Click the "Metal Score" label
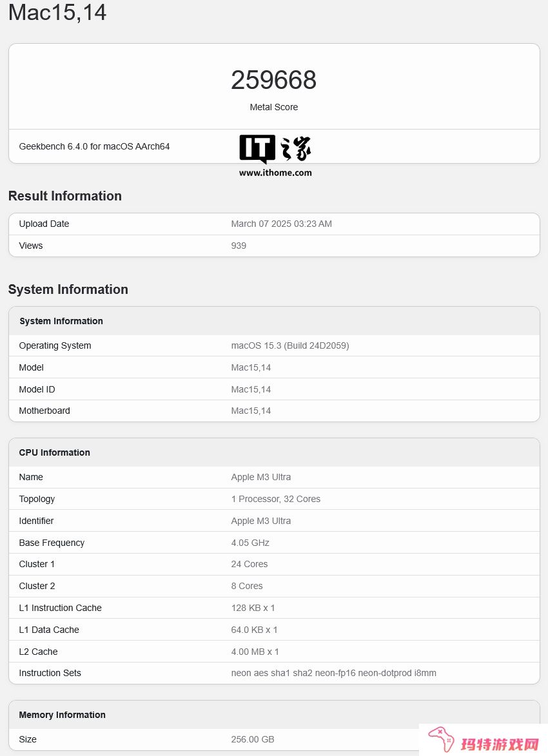 tap(273, 107)
